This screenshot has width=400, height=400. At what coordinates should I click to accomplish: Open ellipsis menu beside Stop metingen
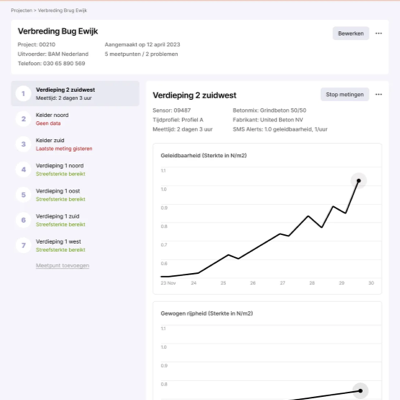pos(378,94)
